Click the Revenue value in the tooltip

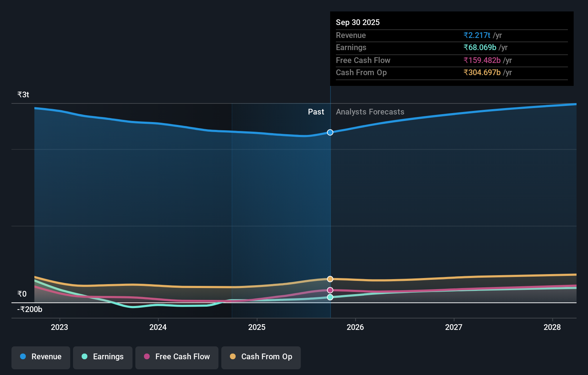click(x=477, y=35)
